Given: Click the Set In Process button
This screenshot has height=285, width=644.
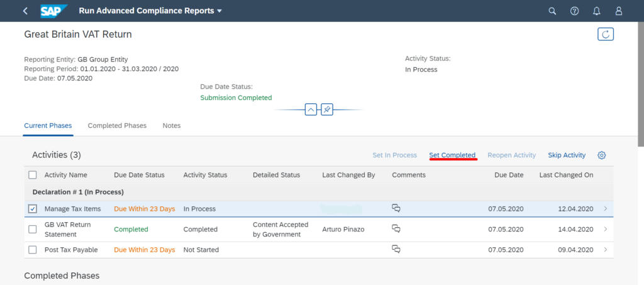Looking at the screenshot, I should point(395,155).
